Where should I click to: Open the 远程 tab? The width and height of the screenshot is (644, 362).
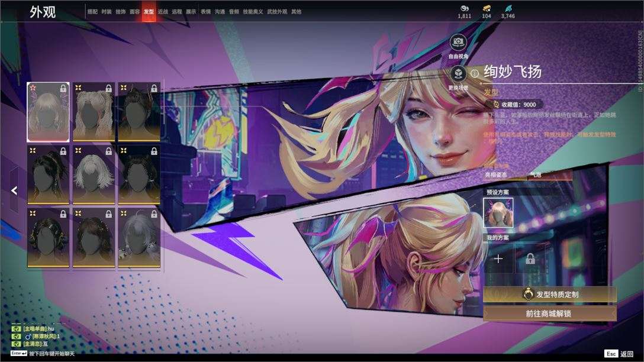point(177,12)
